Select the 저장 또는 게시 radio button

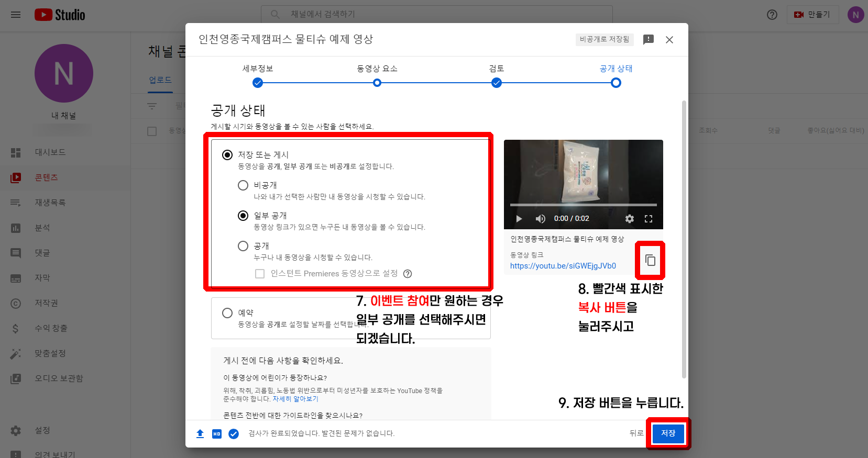pyautogui.click(x=227, y=155)
